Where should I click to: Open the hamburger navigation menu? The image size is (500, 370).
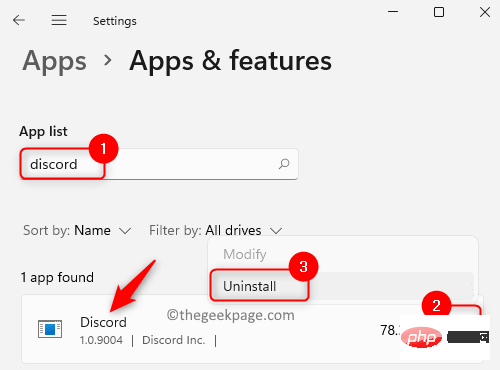pyautogui.click(x=59, y=20)
